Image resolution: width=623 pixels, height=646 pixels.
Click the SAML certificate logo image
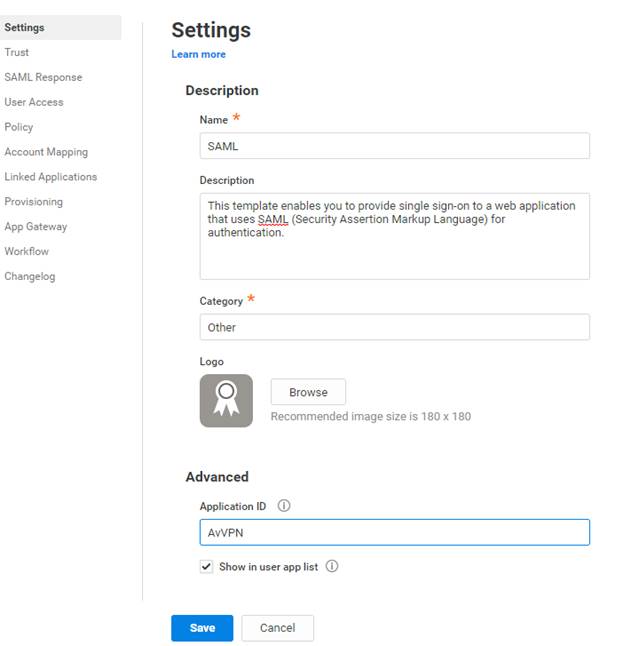click(x=226, y=401)
